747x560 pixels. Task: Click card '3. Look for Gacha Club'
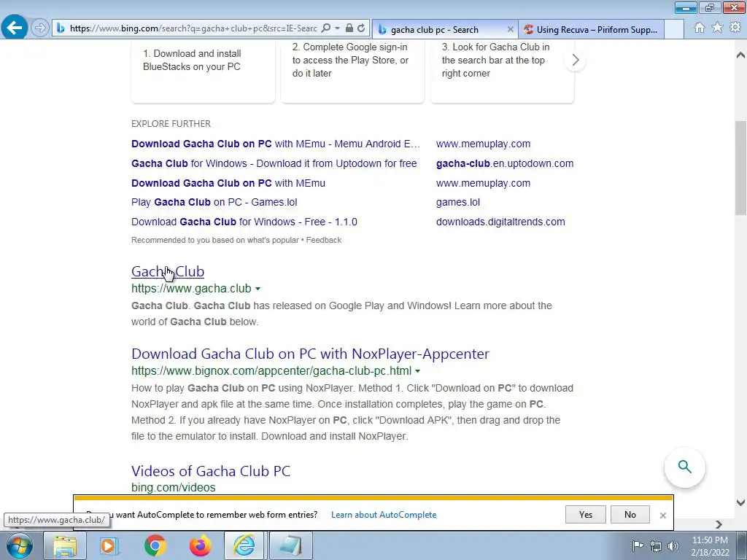[x=502, y=71]
